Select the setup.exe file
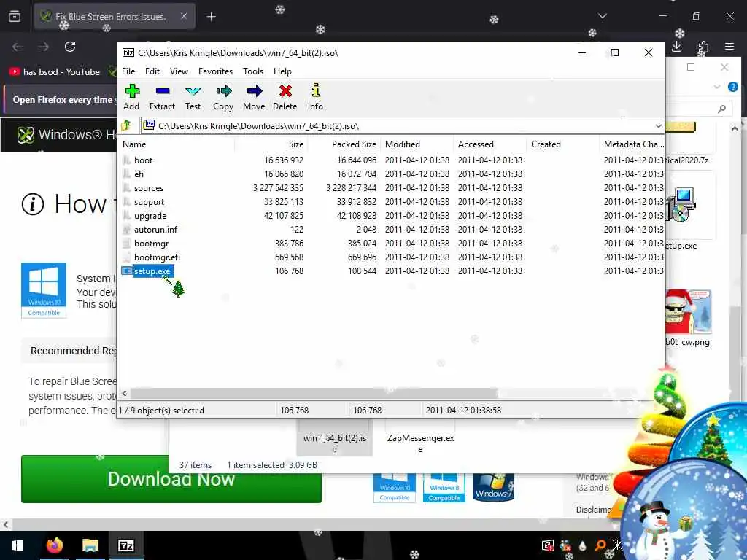The height and width of the screenshot is (560, 747). (x=152, y=271)
